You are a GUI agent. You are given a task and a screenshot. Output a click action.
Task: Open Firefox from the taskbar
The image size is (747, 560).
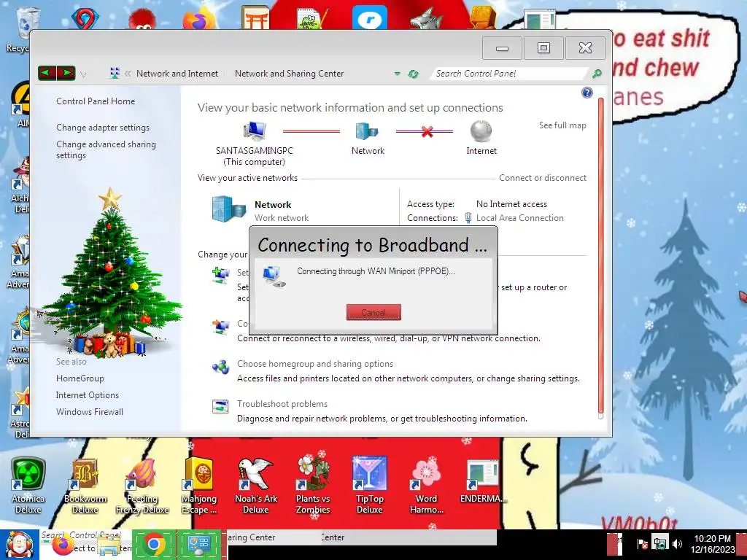(x=63, y=545)
